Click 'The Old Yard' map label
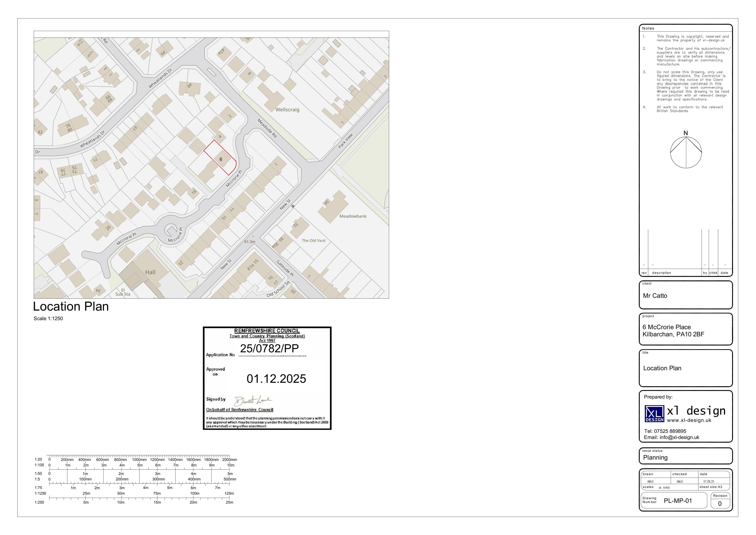The width and height of the screenshot is (756, 535). [x=313, y=240]
